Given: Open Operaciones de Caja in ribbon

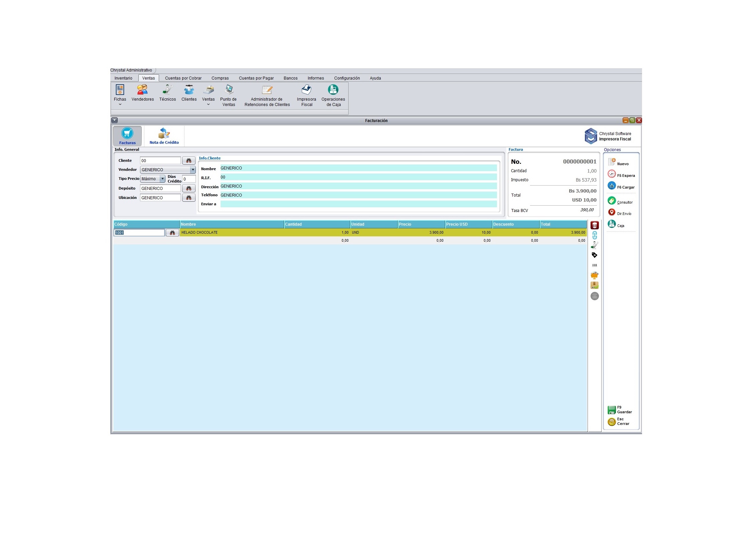Looking at the screenshot, I should tap(333, 95).
